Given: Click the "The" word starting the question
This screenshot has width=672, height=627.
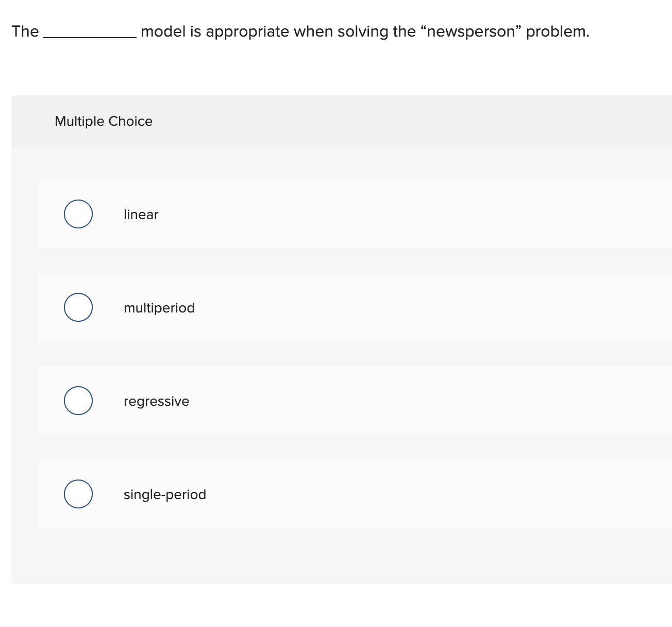Looking at the screenshot, I should (26, 31).
